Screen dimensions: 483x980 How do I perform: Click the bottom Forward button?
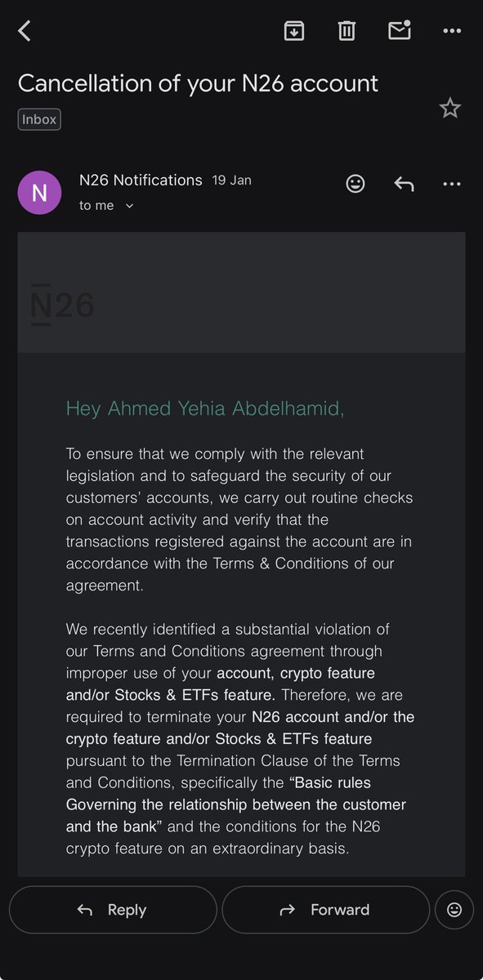point(325,910)
